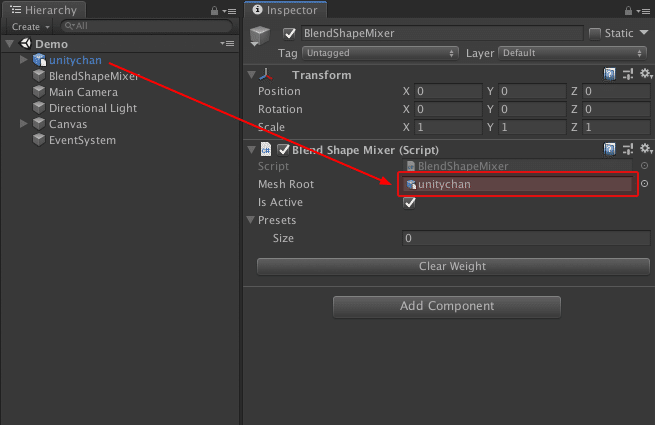The height and width of the screenshot is (425, 655).
Task: Switch to the Hierarchy tab
Action: click(x=44, y=10)
